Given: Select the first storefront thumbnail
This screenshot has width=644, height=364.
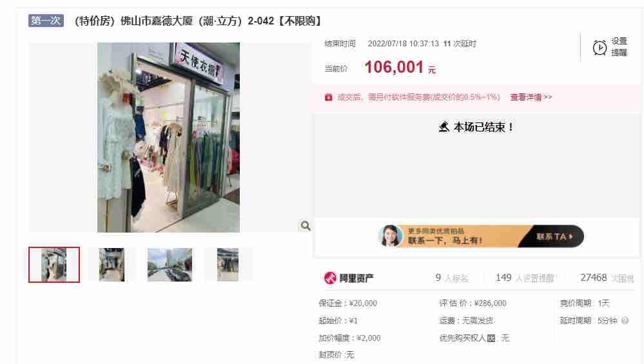Looking at the screenshot, I should 54,265.
